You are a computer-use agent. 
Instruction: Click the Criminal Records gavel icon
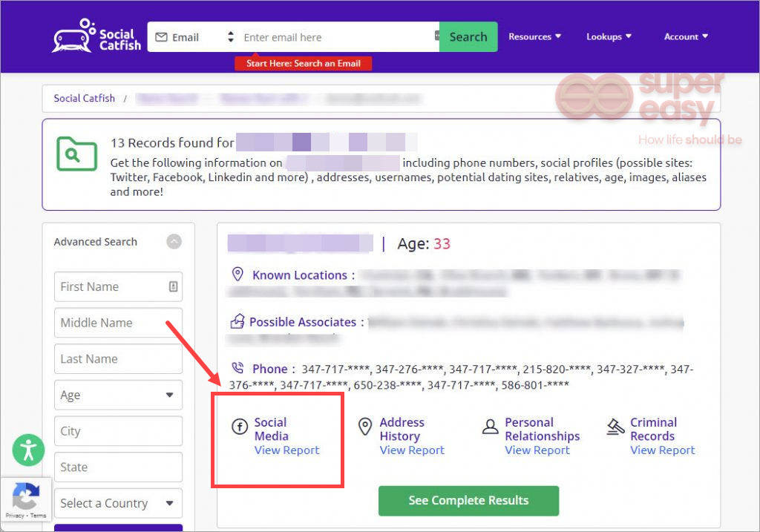pos(615,427)
